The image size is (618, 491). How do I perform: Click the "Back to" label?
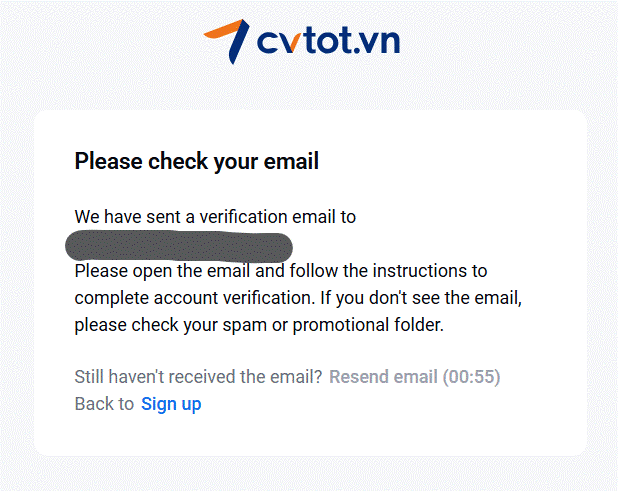pyautogui.click(x=104, y=404)
